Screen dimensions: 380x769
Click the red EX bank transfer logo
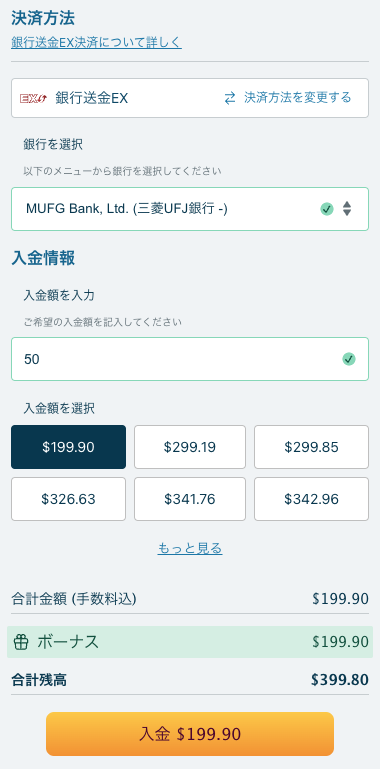click(x=33, y=98)
